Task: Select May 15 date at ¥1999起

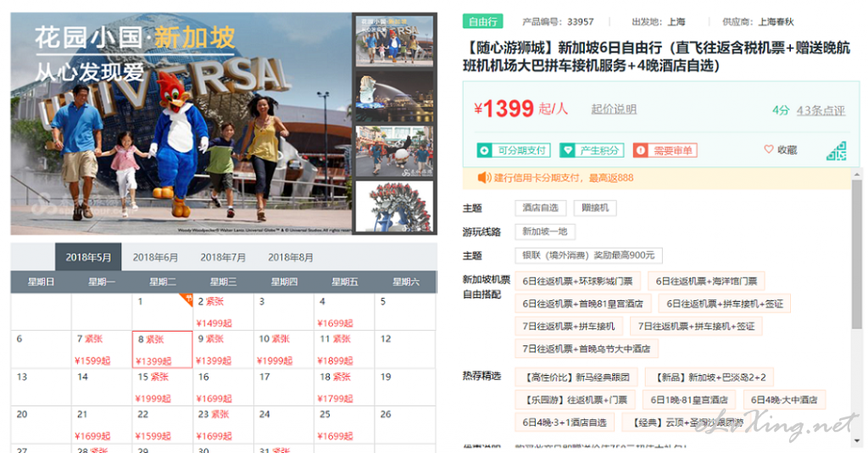Action: pyautogui.click(x=162, y=388)
